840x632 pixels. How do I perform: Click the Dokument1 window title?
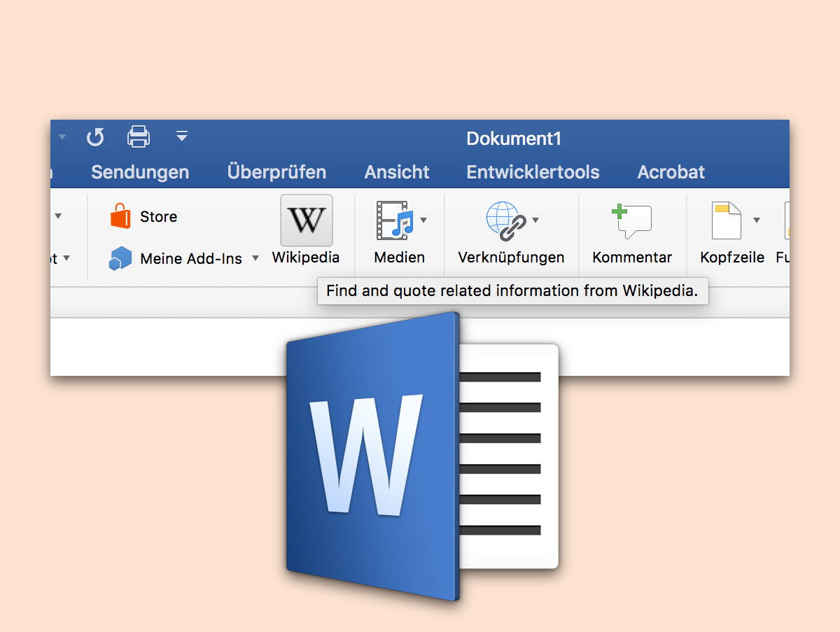click(x=514, y=139)
